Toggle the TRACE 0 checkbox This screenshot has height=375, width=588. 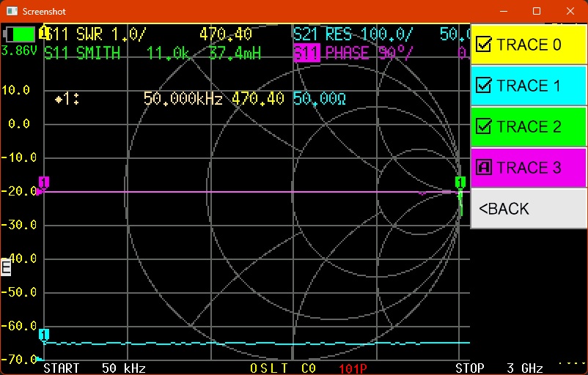[484, 45]
